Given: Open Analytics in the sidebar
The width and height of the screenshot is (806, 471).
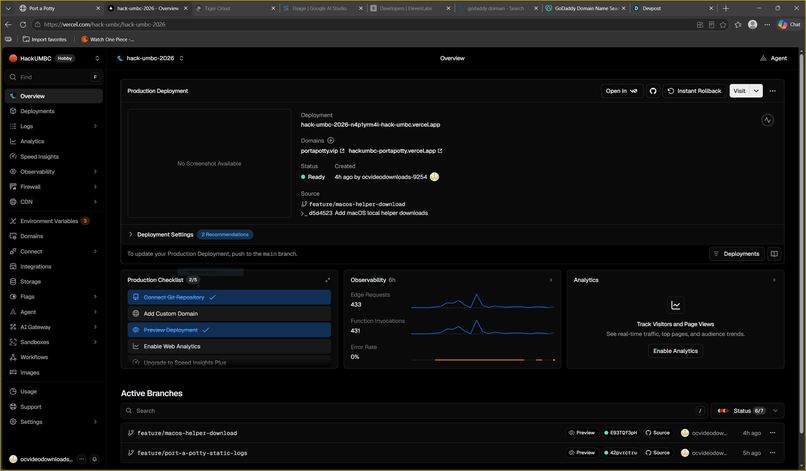Looking at the screenshot, I should pos(54,141).
